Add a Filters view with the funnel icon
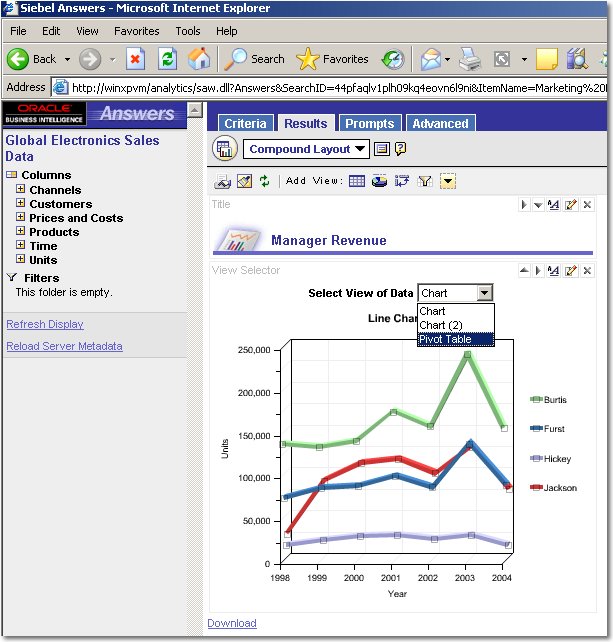Viewport: 613px width, 642px height. pyautogui.click(x=425, y=181)
